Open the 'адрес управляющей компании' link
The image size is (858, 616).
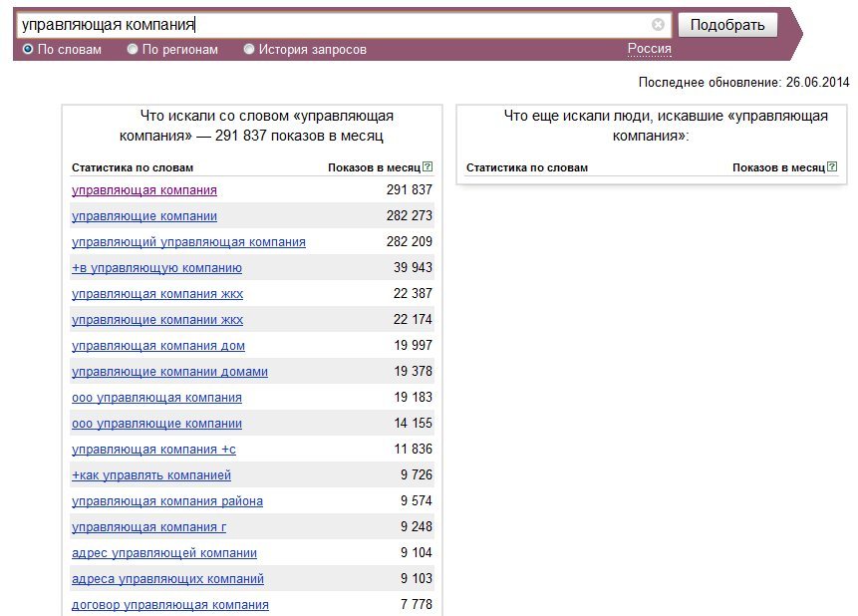point(164,553)
